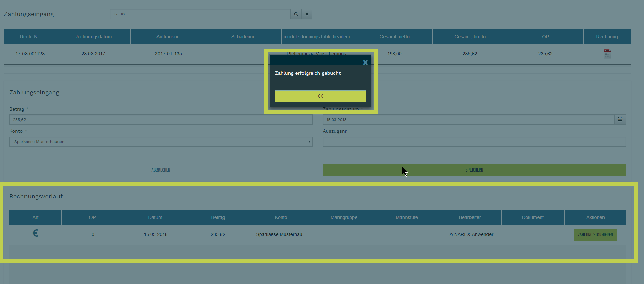Click the search magnifier icon
Viewport: 644px width, 284px height.
[x=296, y=14]
